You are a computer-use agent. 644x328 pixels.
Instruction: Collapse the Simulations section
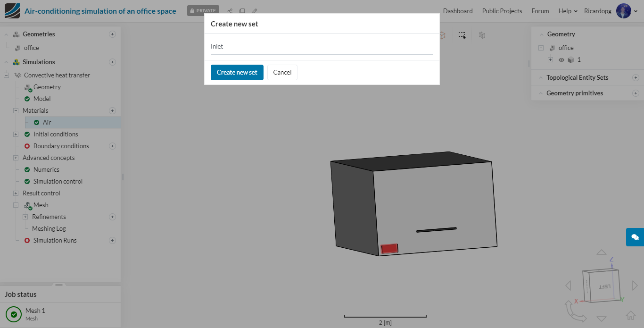(x=7, y=62)
